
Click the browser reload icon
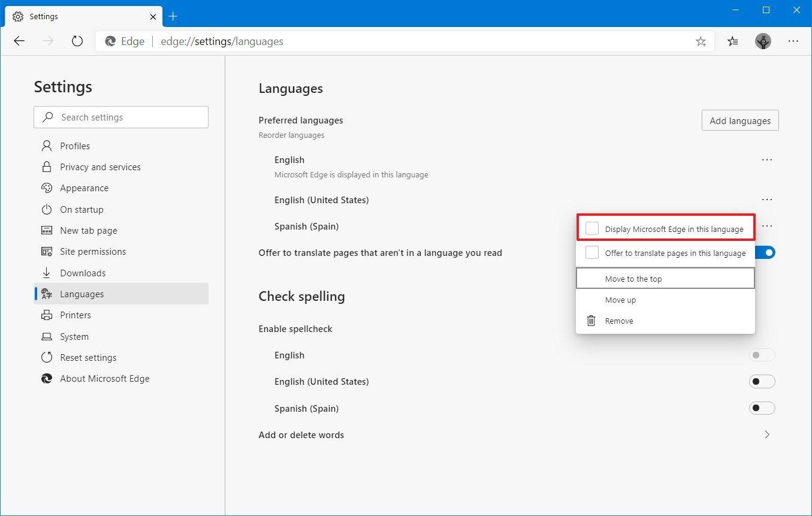(77, 41)
